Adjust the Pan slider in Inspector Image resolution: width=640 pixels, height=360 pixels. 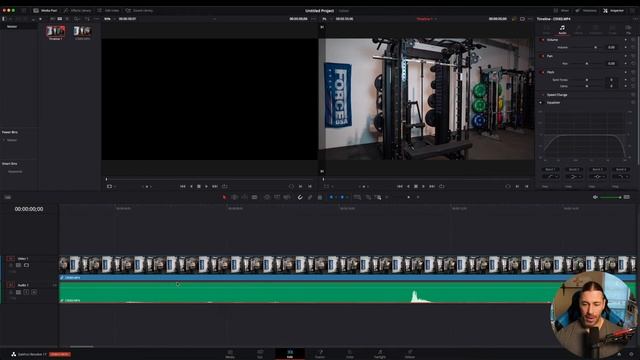[x=586, y=64]
